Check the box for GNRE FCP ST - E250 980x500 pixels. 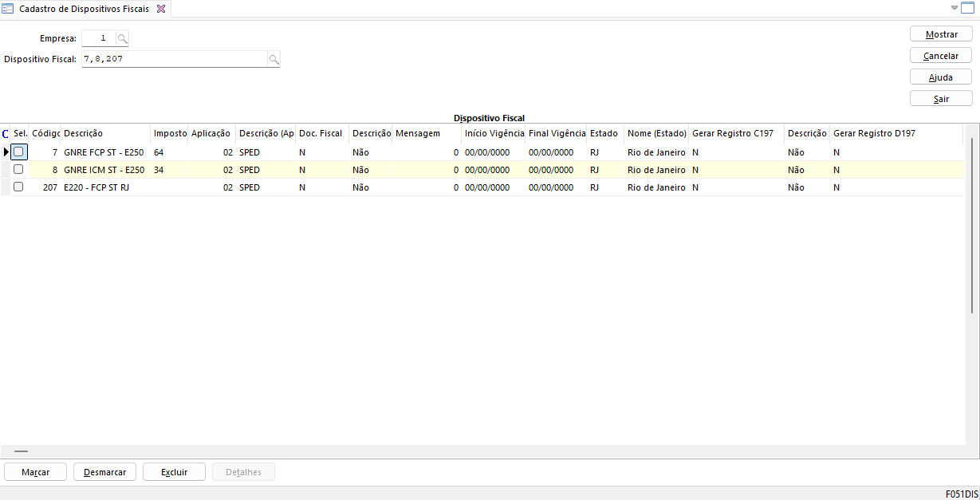18,152
